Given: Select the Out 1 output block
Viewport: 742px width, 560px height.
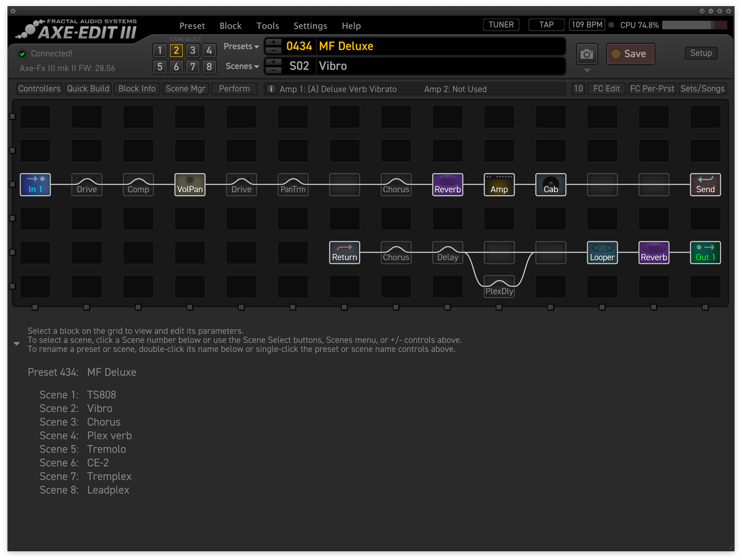Looking at the screenshot, I should point(705,253).
